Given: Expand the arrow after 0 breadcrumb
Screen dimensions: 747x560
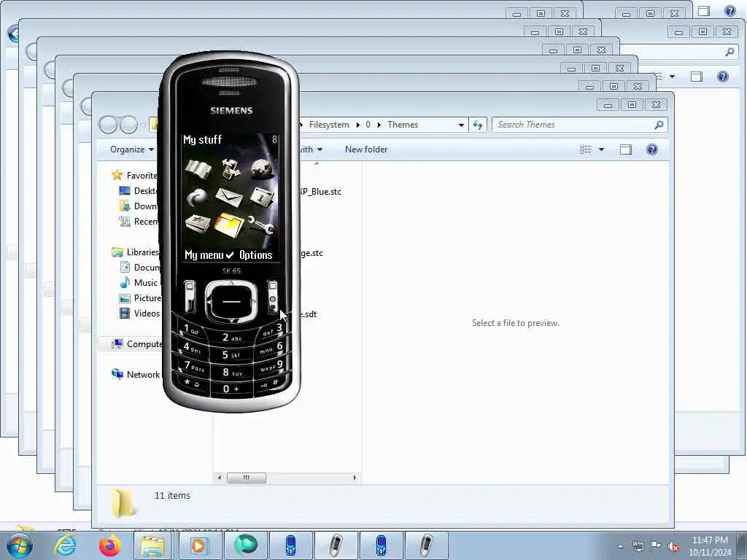Looking at the screenshot, I should [379, 125].
